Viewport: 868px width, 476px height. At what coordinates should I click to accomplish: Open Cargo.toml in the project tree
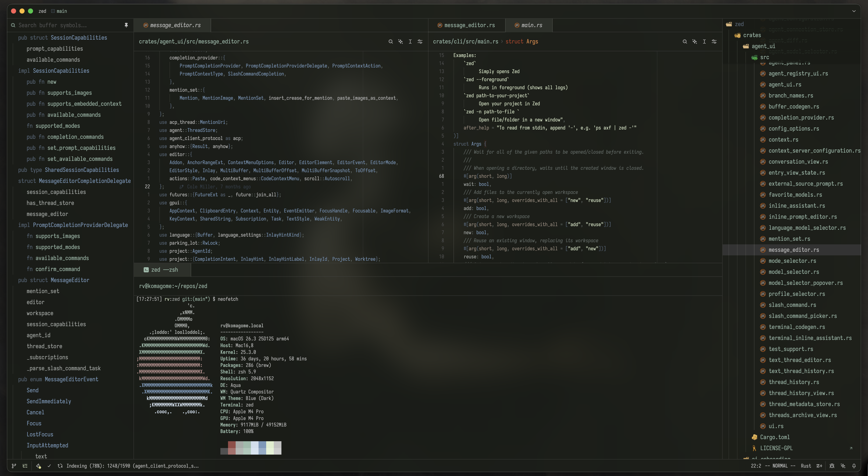pyautogui.click(x=775, y=437)
